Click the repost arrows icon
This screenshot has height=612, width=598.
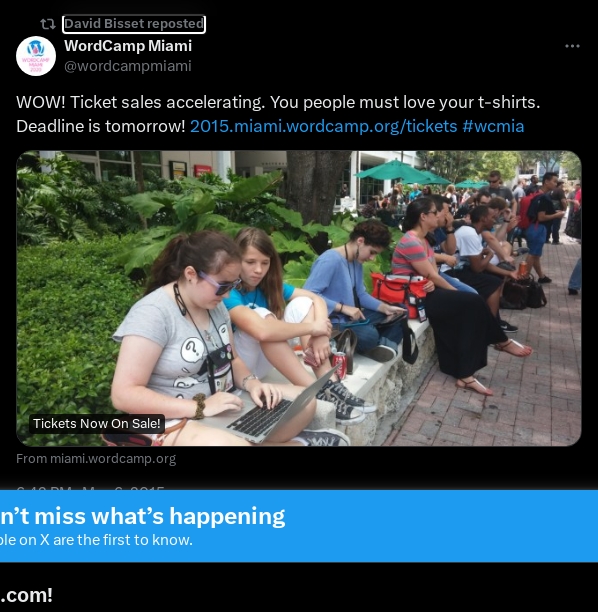pos(48,24)
